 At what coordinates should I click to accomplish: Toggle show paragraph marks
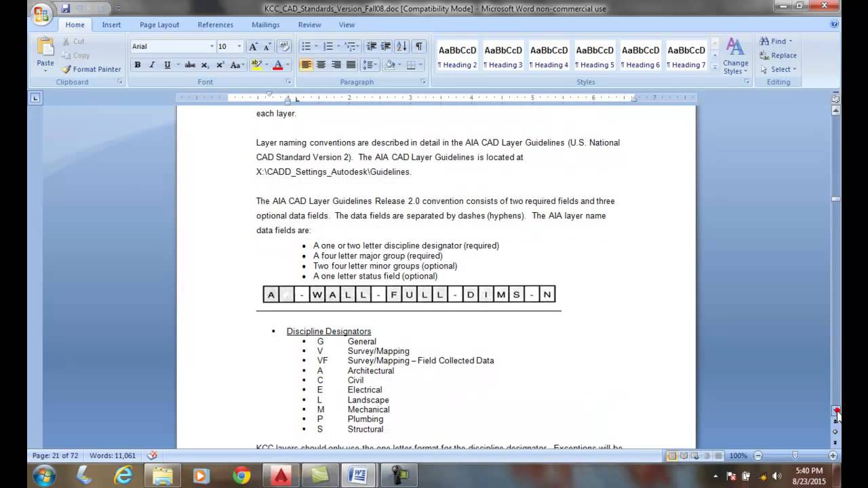pyautogui.click(x=419, y=46)
